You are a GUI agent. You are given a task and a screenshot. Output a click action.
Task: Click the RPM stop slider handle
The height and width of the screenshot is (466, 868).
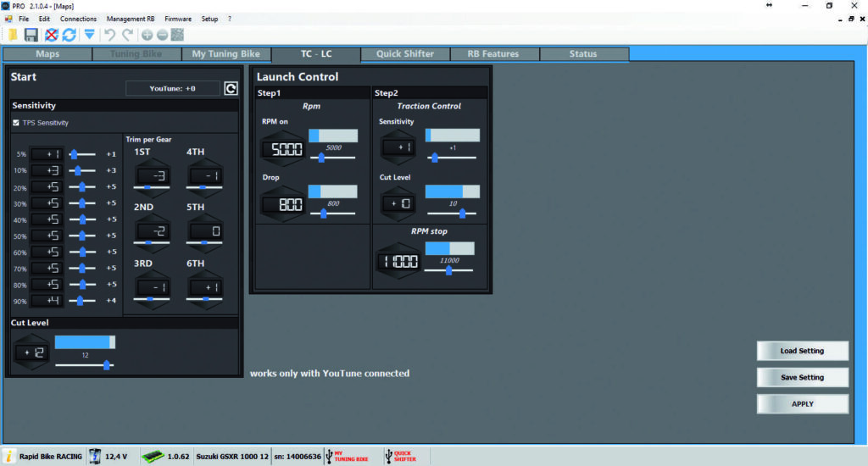448,270
